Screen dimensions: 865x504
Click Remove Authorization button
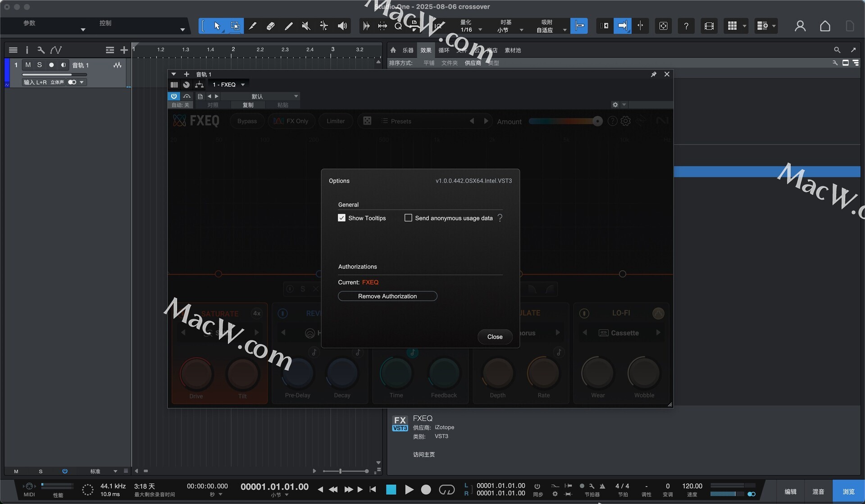pyautogui.click(x=387, y=296)
